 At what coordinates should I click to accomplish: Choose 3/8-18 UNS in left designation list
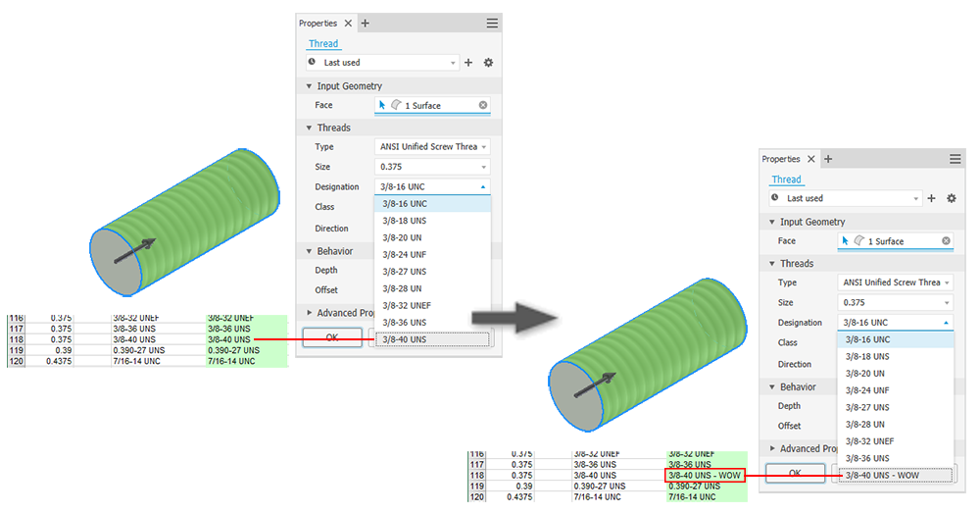(432, 221)
